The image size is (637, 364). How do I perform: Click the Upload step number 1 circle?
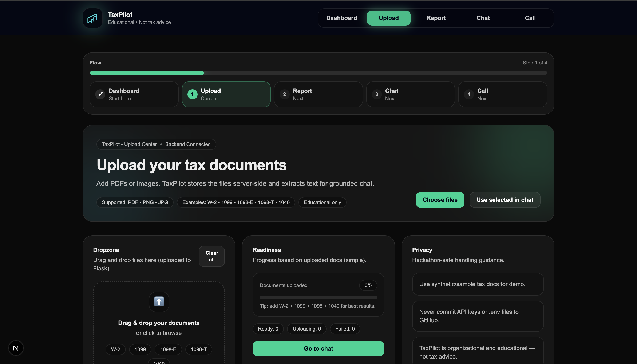point(192,94)
